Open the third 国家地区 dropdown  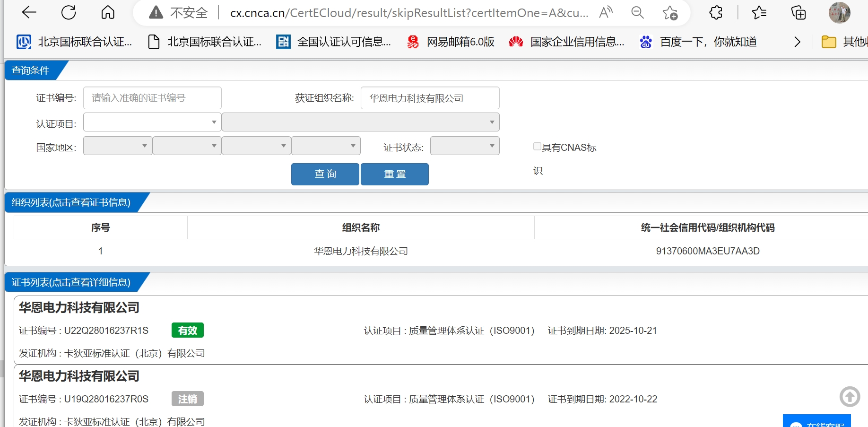[256, 146]
